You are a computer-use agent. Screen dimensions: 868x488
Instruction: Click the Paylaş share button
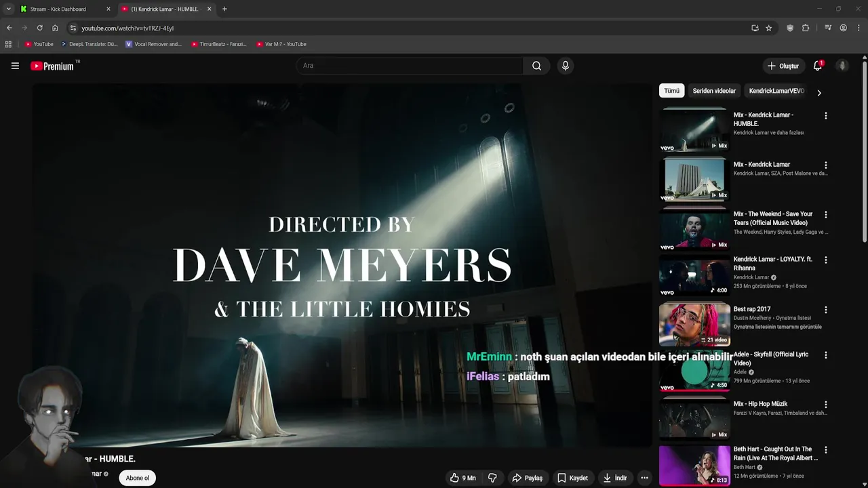[528, 478]
